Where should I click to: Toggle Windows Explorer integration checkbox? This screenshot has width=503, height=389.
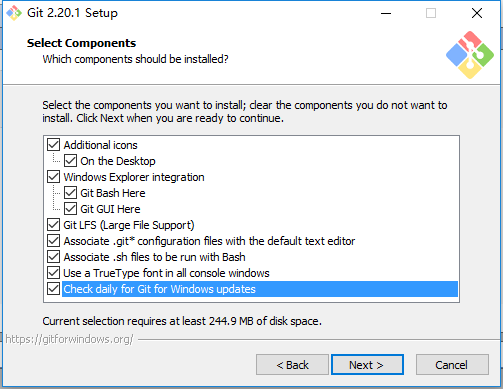point(53,177)
